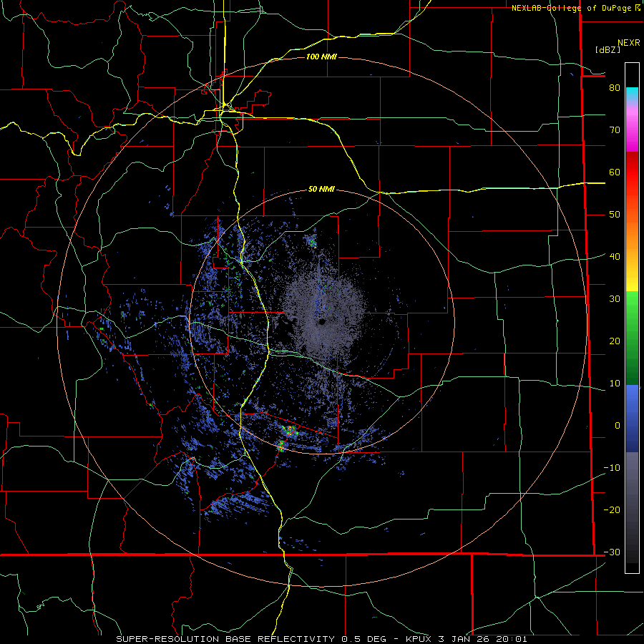Select the 40 value on dBZ scale
Screen dimensions: 644x644
615,256
